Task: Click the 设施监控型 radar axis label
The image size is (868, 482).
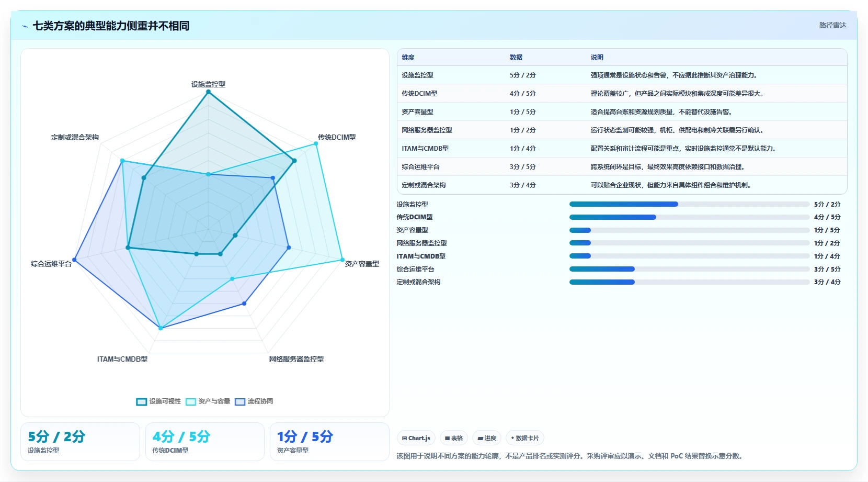Action: coord(208,84)
